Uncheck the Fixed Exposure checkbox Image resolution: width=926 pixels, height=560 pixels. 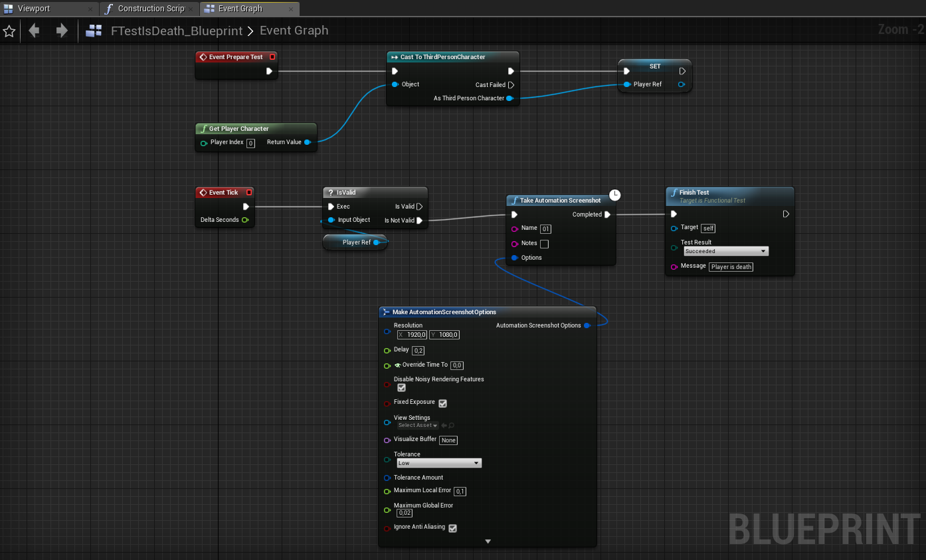click(x=443, y=403)
